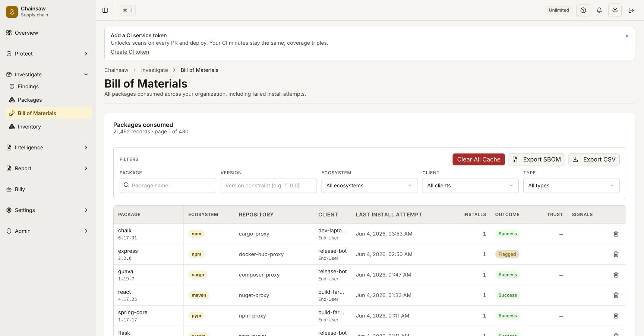Click the docker-hub-proxy repository cell
Image resolution: width=644 pixels, height=336 pixels.
[x=261, y=254]
